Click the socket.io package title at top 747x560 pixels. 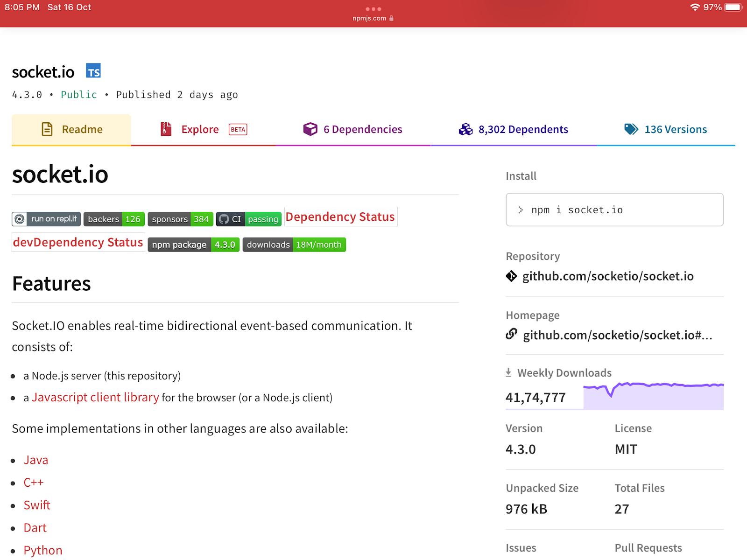click(43, 72)
